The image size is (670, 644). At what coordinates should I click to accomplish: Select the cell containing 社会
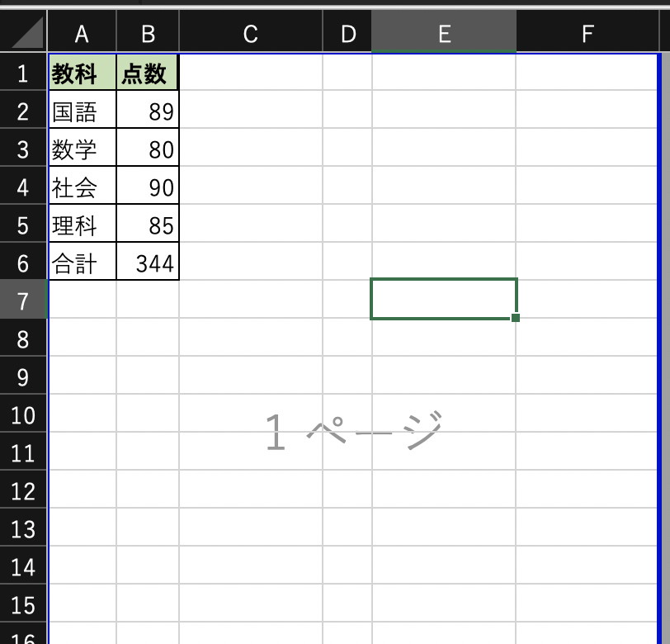pos(82,186)
